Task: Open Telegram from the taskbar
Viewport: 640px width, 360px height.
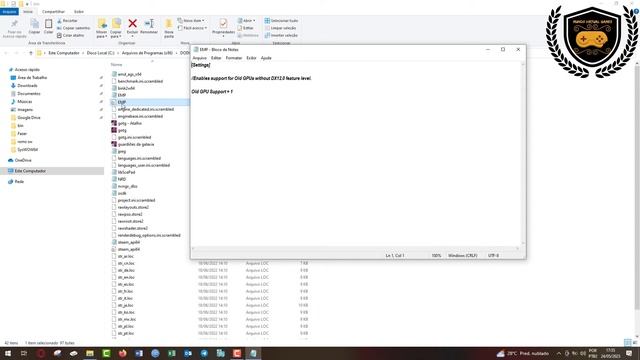Action: (204, 353)
